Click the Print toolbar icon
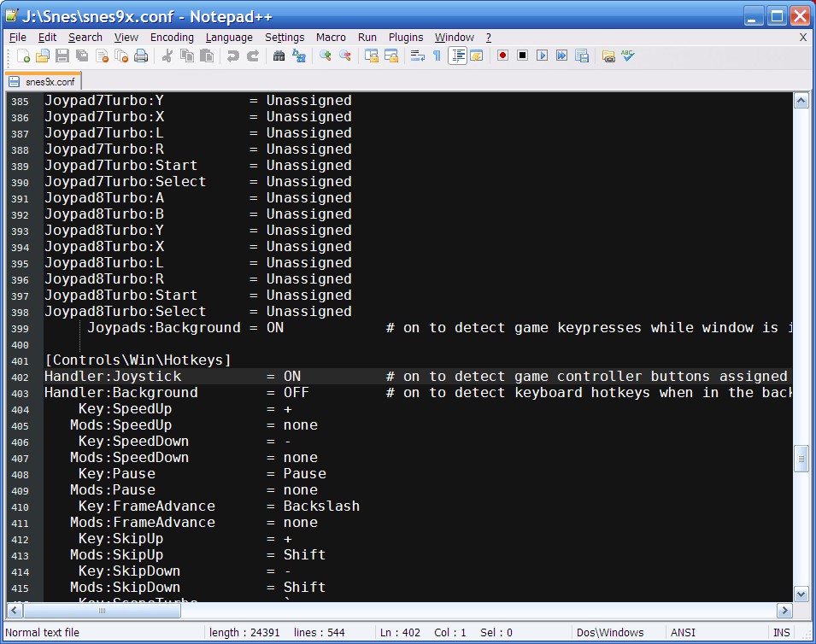The image size is (816, 644). (x=141, y=56)
